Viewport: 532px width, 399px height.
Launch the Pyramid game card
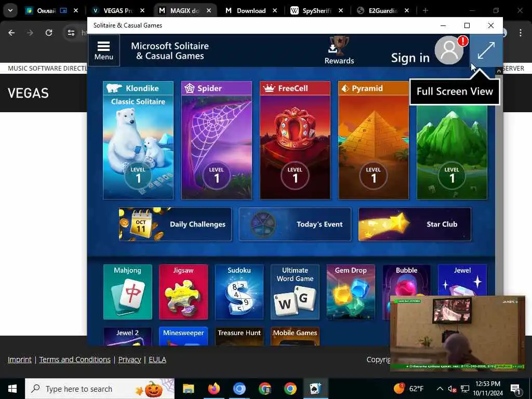click(x=373, y=140)
